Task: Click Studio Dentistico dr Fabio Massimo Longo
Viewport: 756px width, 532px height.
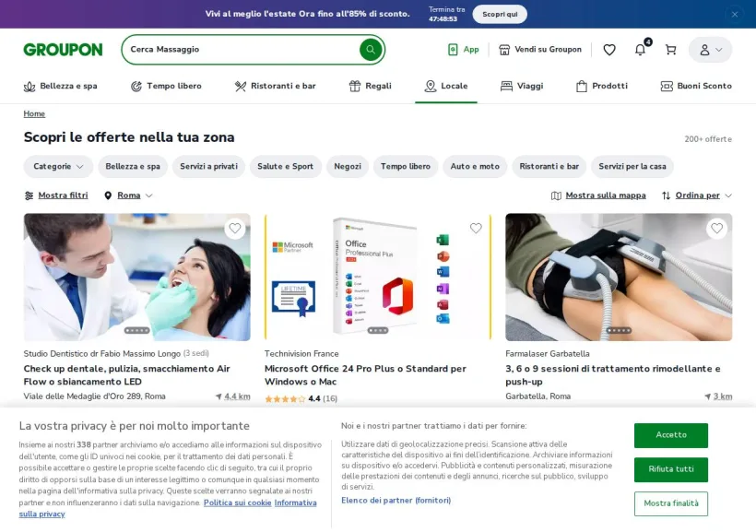Action: [x=102, y=354]
